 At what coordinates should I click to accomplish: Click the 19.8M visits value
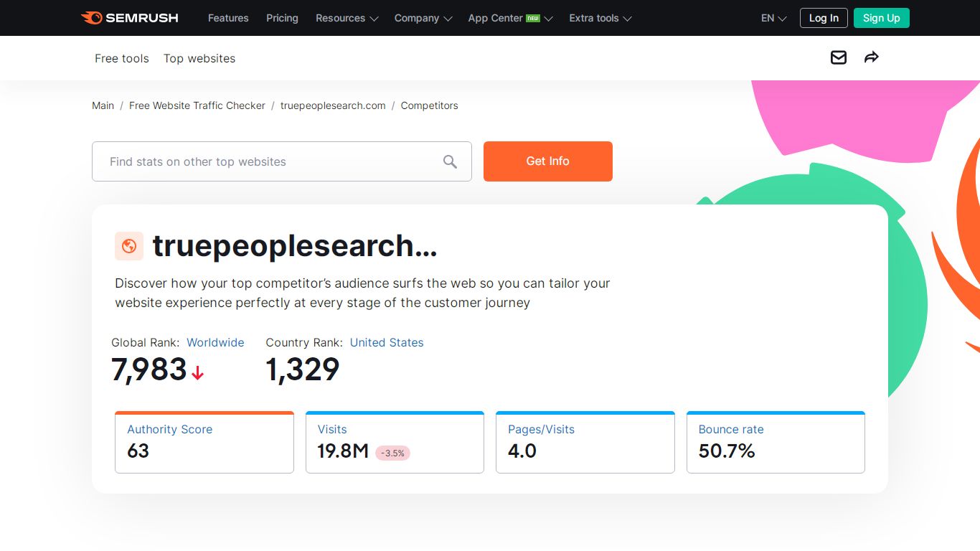tap(343, 451)
